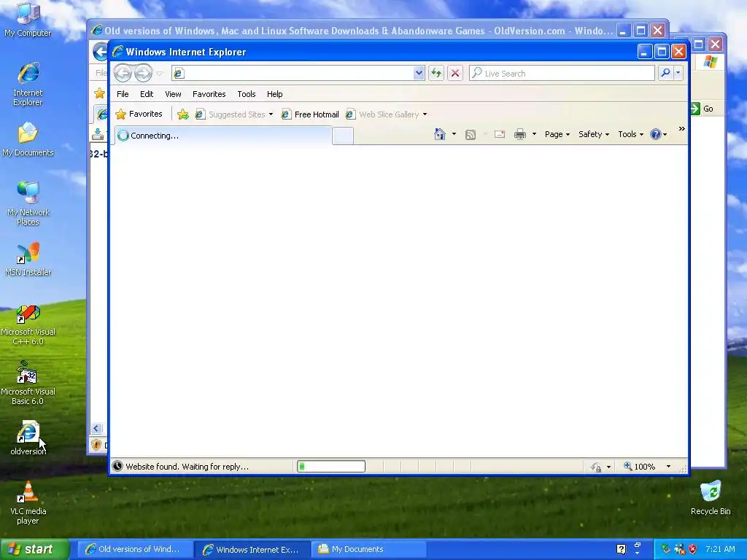Click Add to Favorites Bar star icon

tap(183, 114)
